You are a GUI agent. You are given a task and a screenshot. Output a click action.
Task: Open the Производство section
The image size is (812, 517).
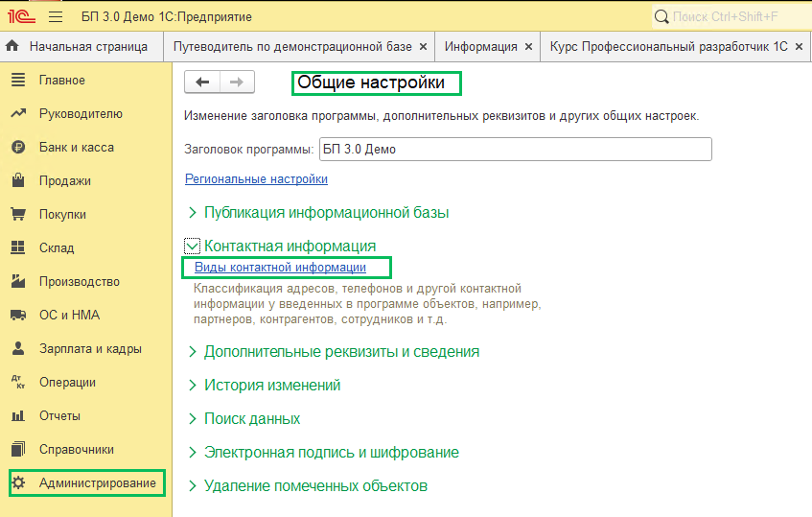click(80, 281)
